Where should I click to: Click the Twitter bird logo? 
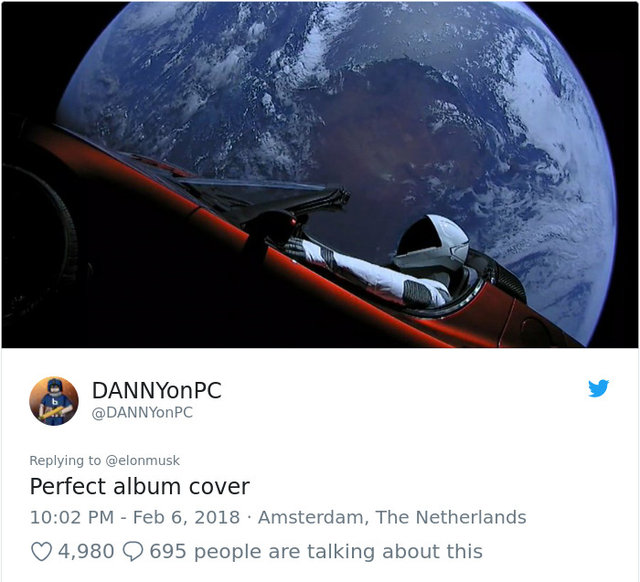pos(598,388)
